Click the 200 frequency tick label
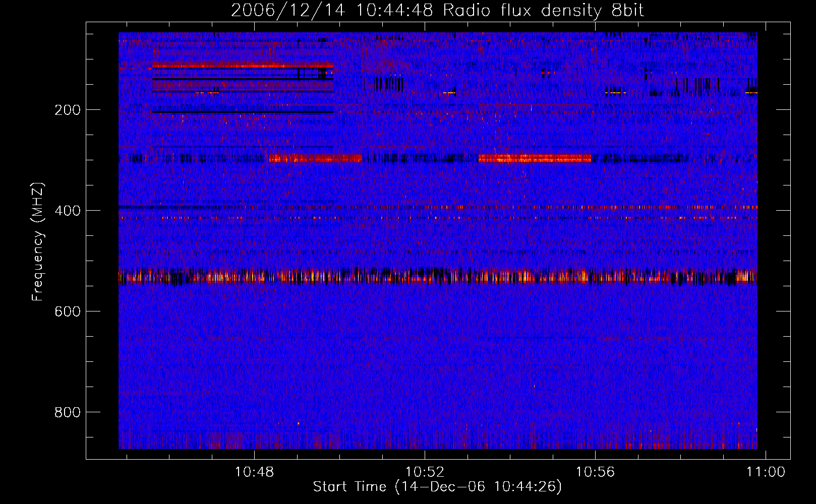This screenshot has width=816, height=504. click(x=68, y=110)
